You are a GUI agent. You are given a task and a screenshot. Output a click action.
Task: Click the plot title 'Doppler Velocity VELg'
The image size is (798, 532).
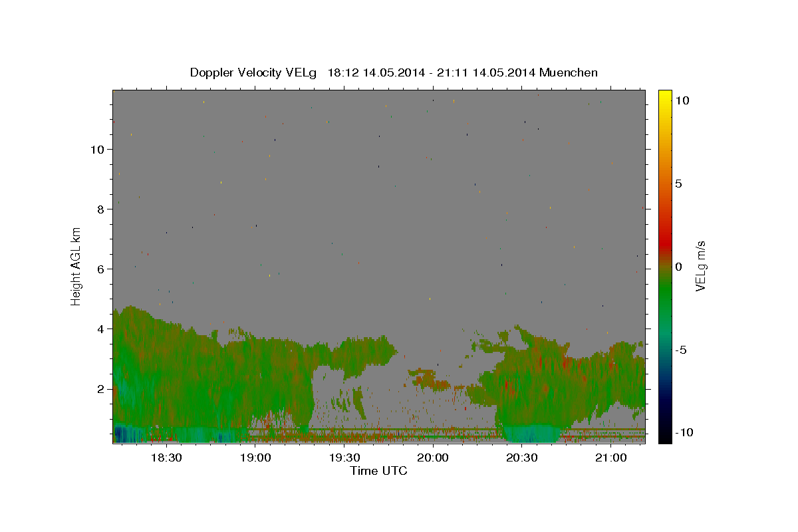tap(253, 72)
